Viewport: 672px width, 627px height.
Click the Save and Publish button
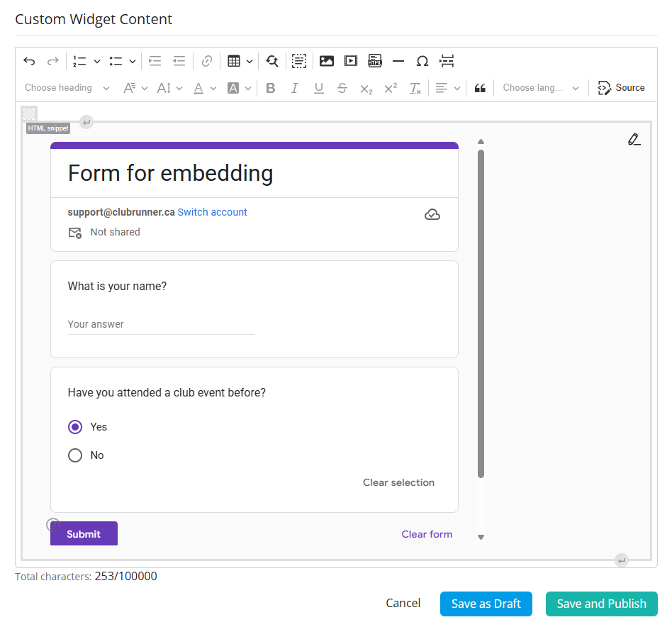tap(601, 604)
